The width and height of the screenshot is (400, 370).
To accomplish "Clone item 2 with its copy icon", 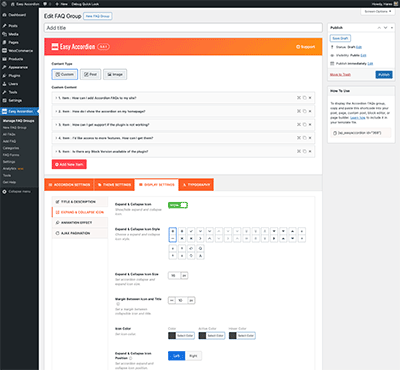I will (x=304, y=111).
